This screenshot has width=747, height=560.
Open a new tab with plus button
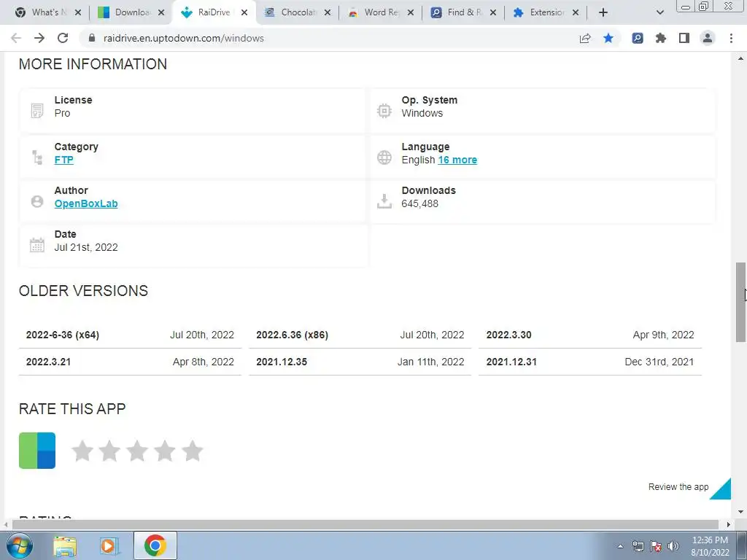[603, 12]
